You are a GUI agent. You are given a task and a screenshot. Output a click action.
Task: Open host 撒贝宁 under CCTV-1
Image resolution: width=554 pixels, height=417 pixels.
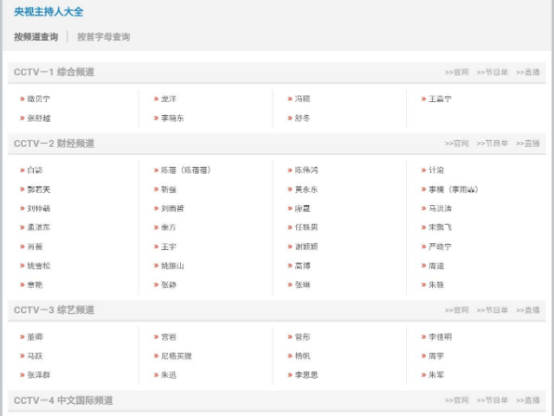point(39,99)
